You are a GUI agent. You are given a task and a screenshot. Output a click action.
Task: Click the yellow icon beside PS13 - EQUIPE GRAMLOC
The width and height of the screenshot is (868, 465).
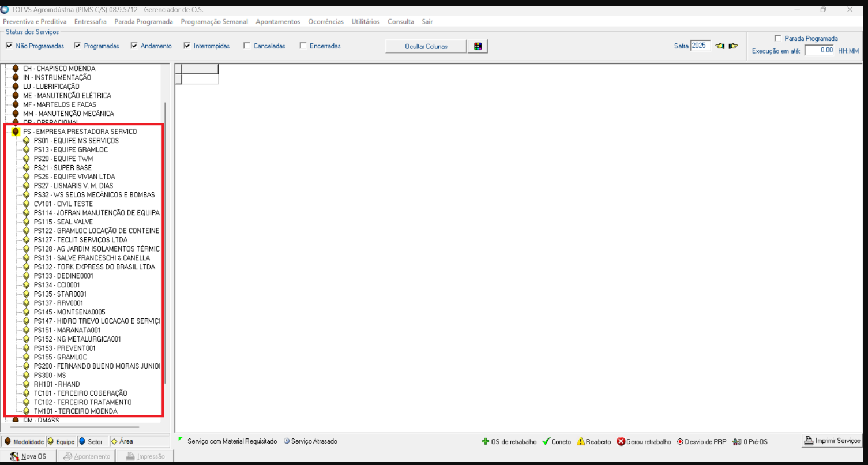click(27, 149)
